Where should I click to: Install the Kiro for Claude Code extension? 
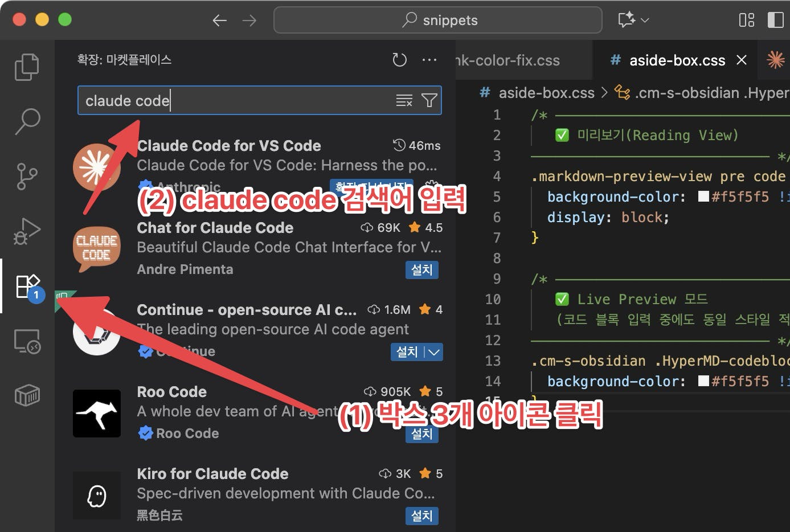click(x=421, y=515)
